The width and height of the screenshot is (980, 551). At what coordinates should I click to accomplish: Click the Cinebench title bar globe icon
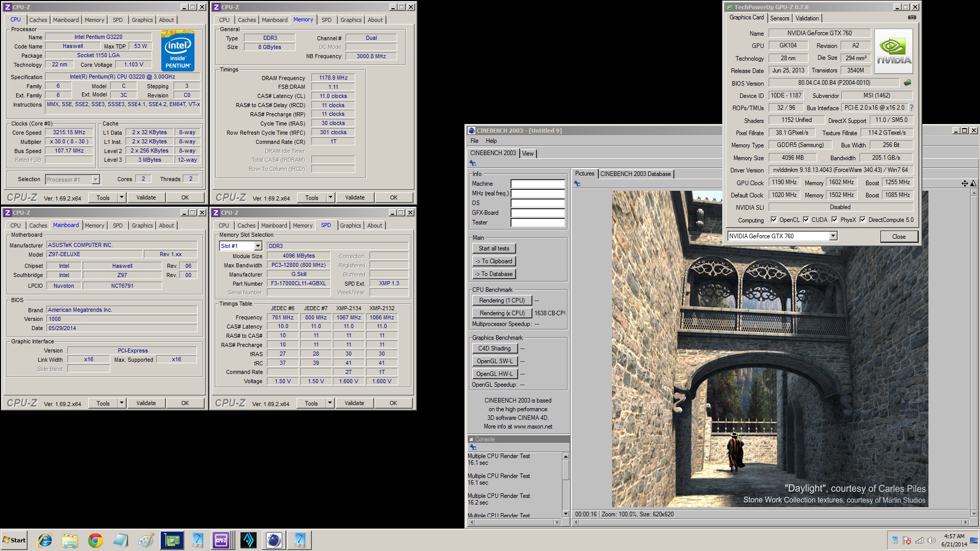click(472, 131)
